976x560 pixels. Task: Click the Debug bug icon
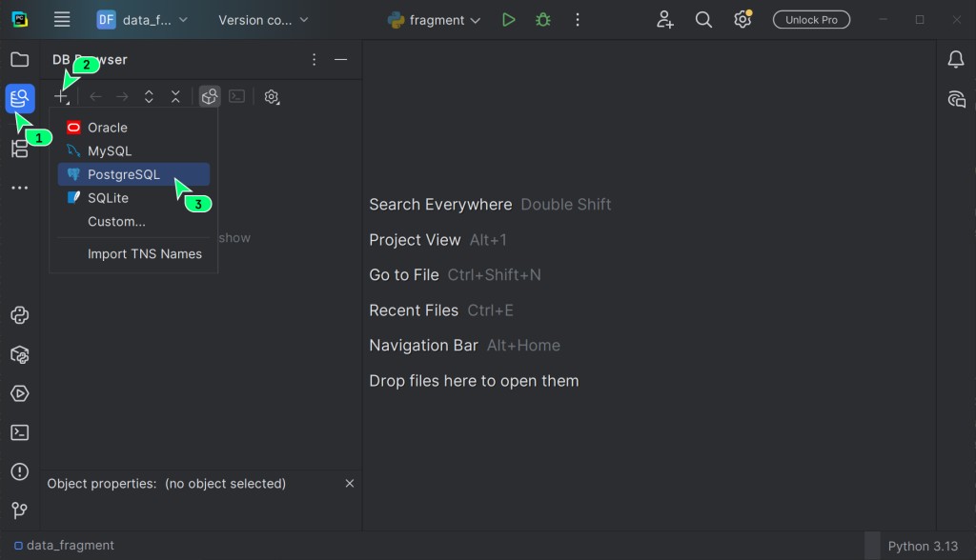pos(543,20)
